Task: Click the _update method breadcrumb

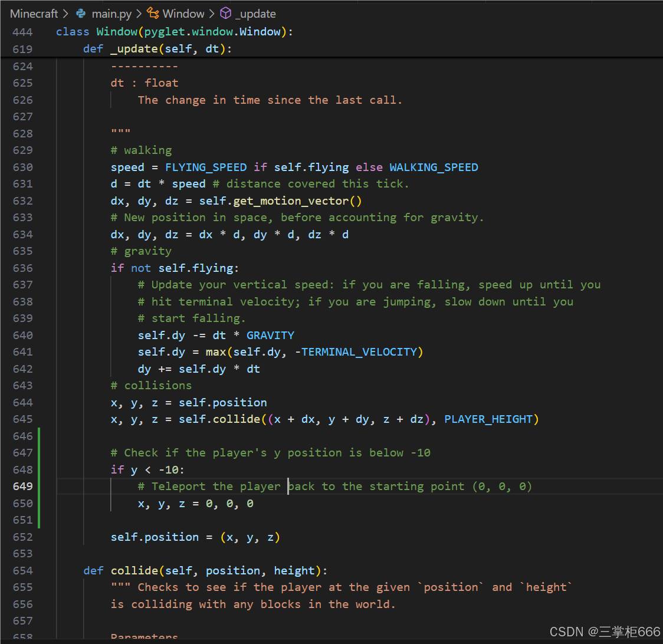Action: 255,14
